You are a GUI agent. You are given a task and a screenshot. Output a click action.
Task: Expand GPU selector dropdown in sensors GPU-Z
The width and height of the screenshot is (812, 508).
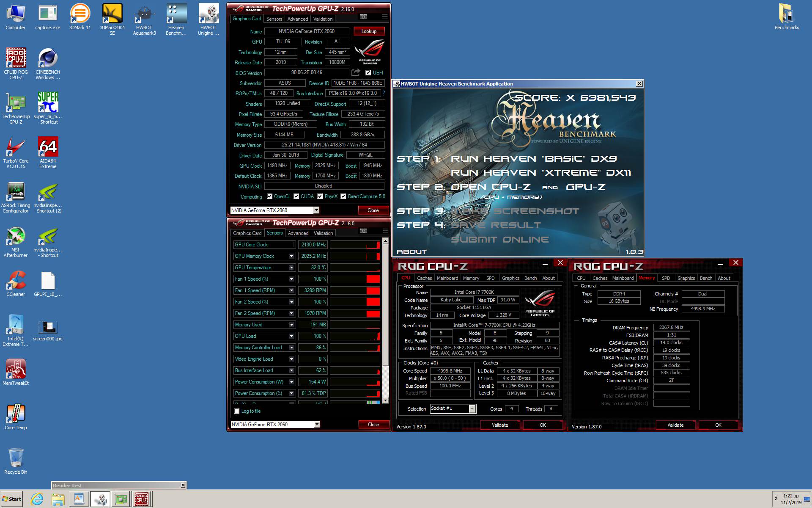coord(316,424)
